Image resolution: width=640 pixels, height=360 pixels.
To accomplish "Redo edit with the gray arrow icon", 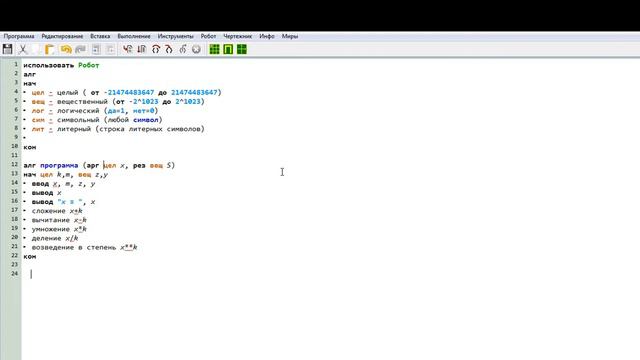I will click(80, 49).
